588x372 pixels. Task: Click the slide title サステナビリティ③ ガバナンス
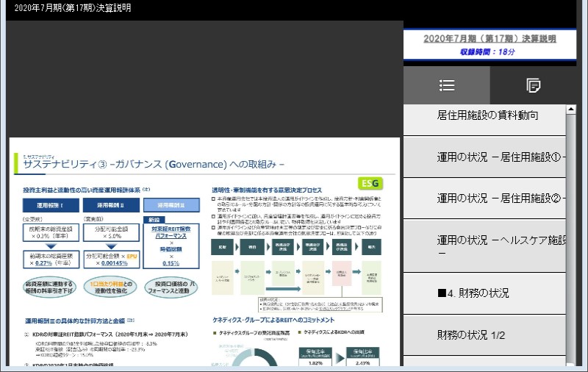pos(154,164)
